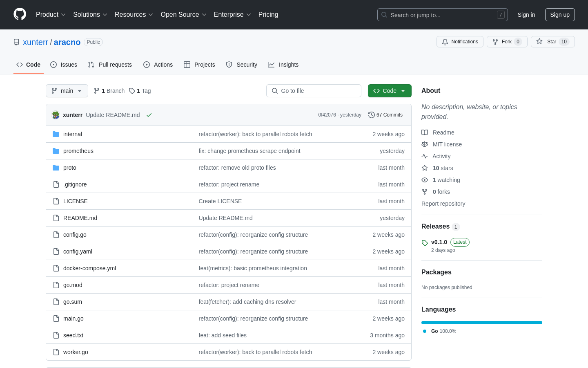Open the Report repository link

pos(443,204)
